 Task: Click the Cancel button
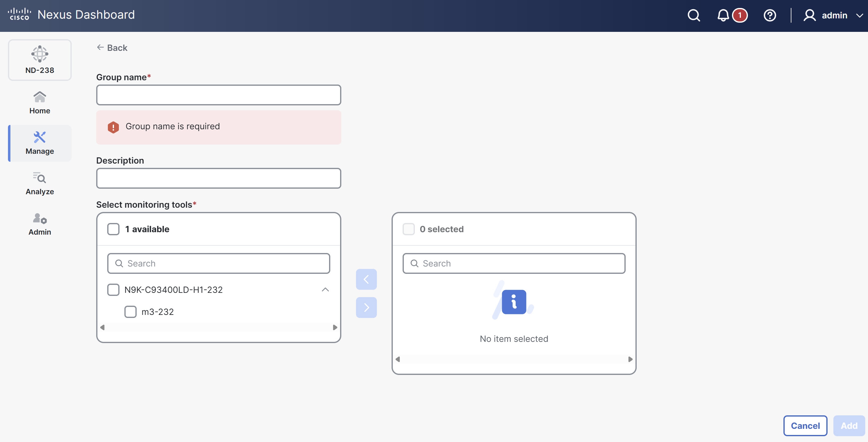pos(805,425)
